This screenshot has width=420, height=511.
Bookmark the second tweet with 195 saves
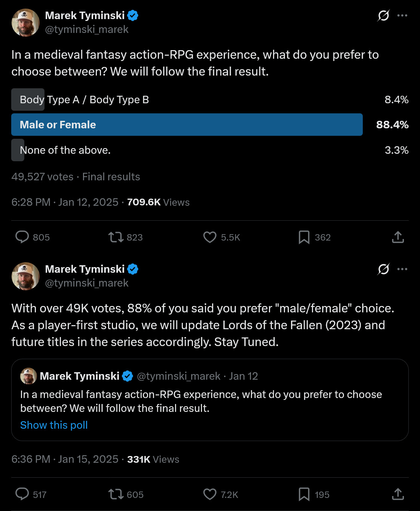pyautogui.click(x=304, y=494)
